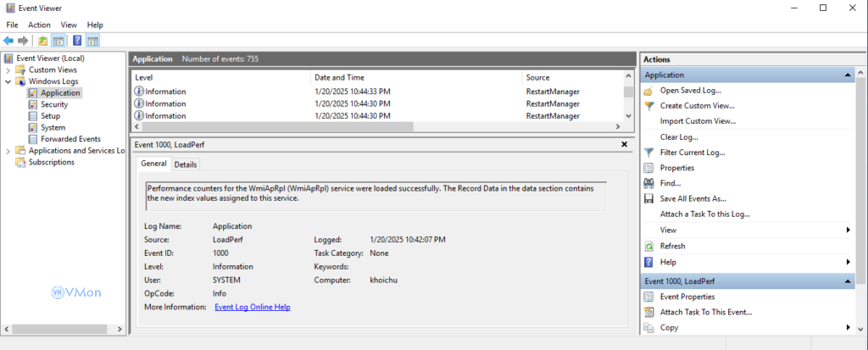Screen dimensions: 868x350
Task: Click the Event Properties icon
Action: click(x=649, y=297)
